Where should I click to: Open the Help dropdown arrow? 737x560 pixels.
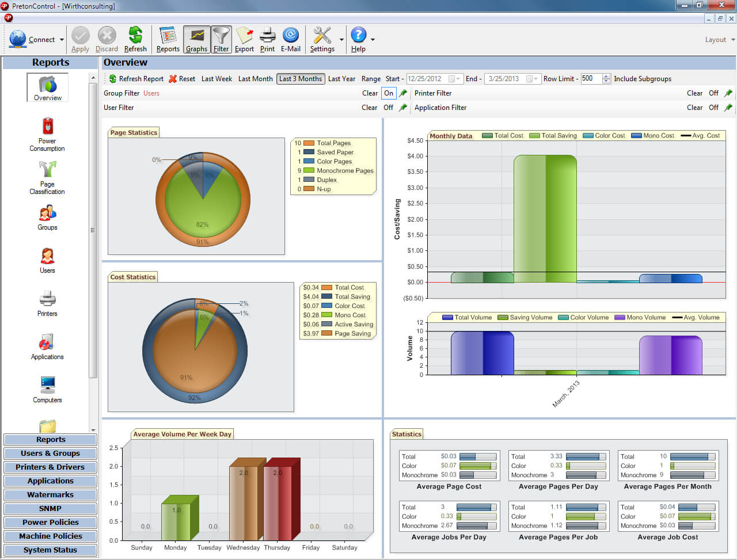pyautogui.click(x=373, y=40)
